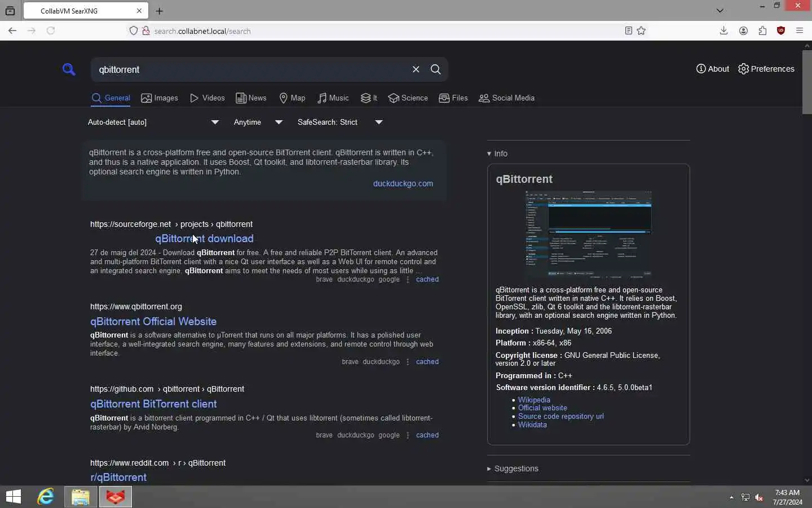Open the Auto-detect language dropdown

click(153, 122)
